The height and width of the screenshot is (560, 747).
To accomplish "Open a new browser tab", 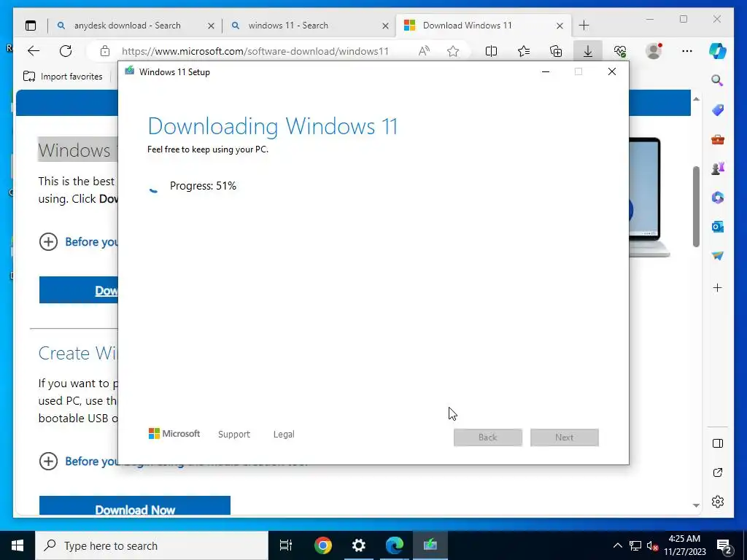I will pos(584,26).
